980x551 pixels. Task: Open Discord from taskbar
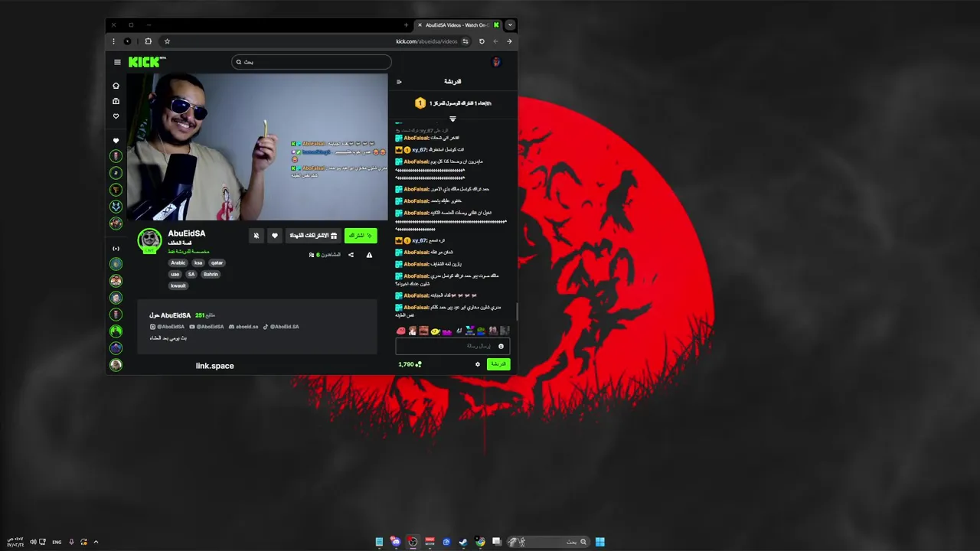pos(396,542)
